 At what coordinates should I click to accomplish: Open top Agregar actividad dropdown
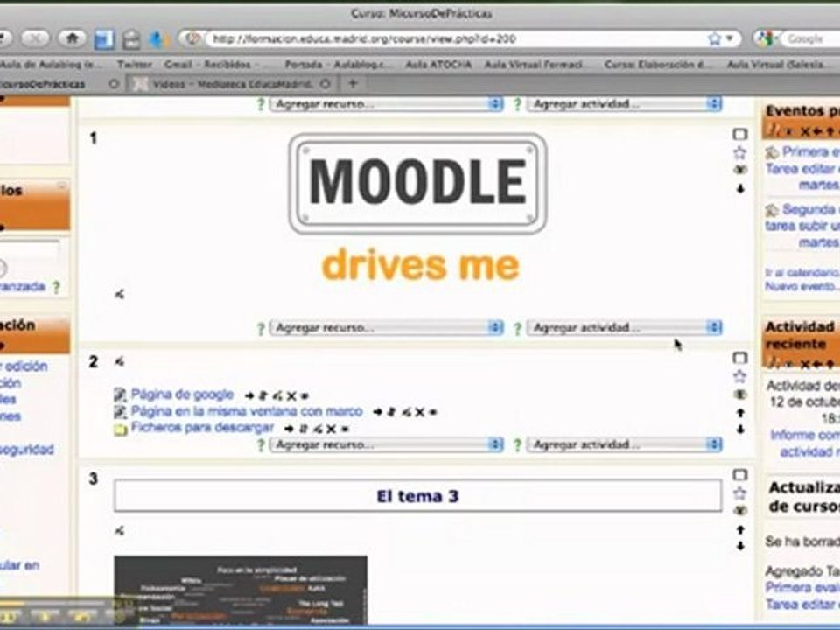pos(624,104)
